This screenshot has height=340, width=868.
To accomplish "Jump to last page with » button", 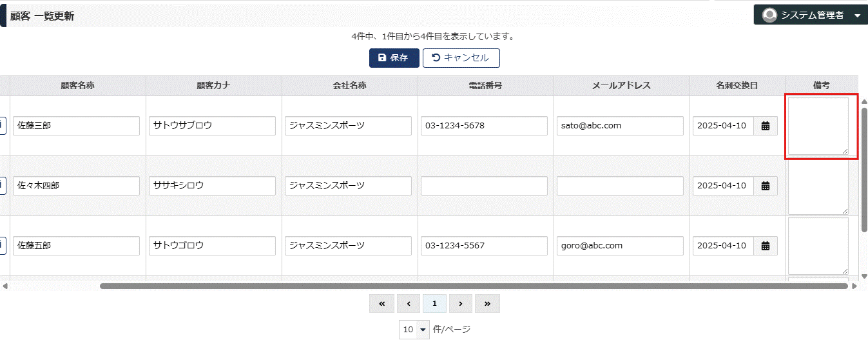I will click(487, 303).
